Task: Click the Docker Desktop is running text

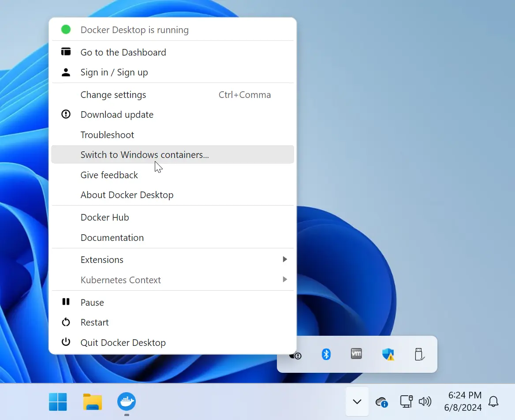Action: 134,30
